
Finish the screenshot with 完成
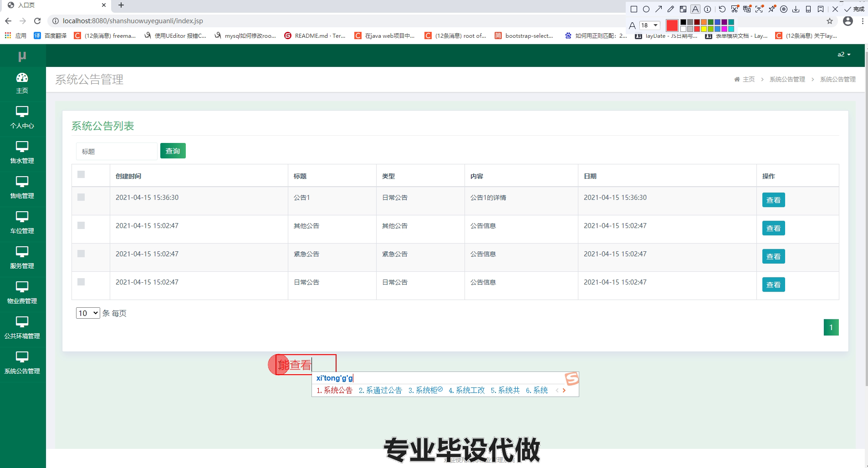[854, 9]
